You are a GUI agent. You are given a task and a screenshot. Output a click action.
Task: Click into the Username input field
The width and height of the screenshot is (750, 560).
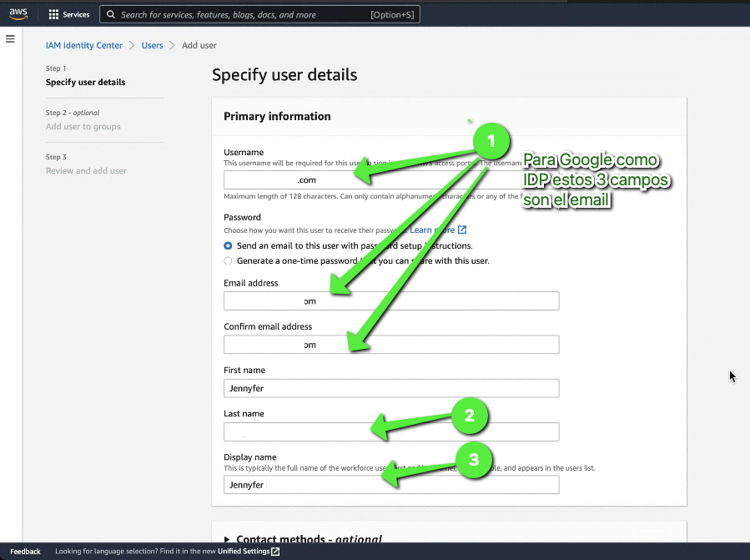(391, 180)
